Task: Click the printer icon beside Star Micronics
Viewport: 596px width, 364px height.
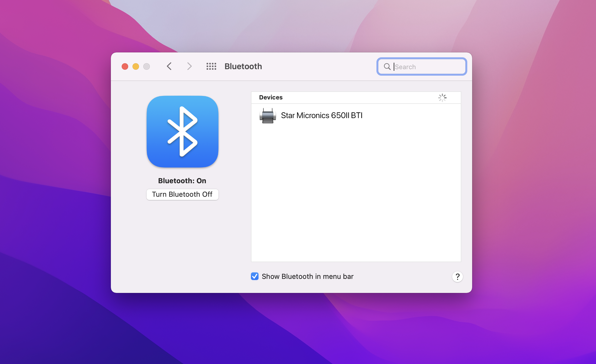Action: point(267,116)
